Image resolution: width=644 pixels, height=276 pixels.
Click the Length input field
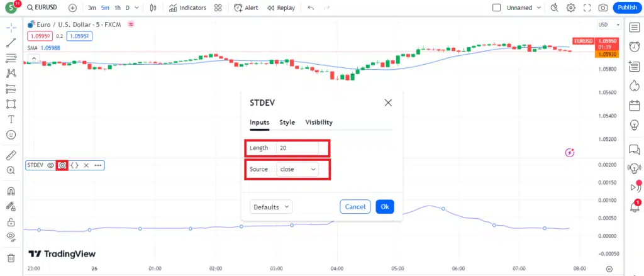[x=297, y=148]
